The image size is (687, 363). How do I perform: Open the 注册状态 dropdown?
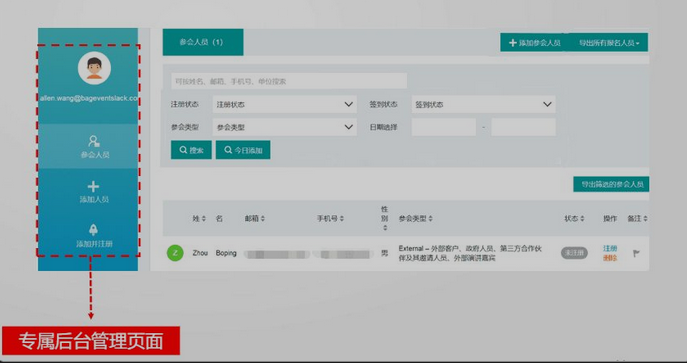tap(285, 105)
